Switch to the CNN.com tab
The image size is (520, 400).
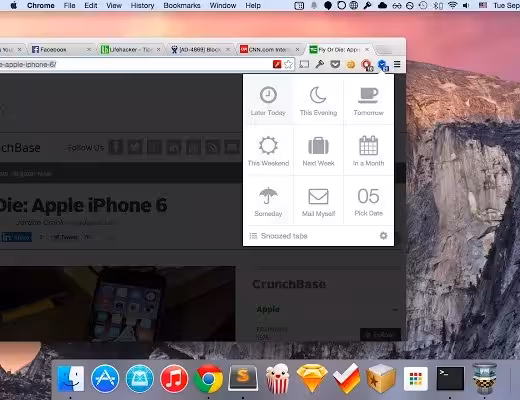[x=270, y=50]
